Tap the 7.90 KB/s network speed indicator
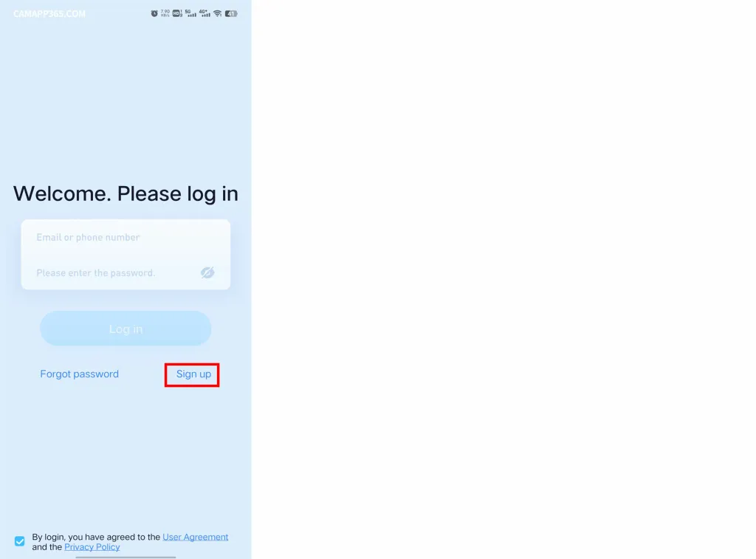The height and width of the screenshot is (559, 756). [165, 13]
